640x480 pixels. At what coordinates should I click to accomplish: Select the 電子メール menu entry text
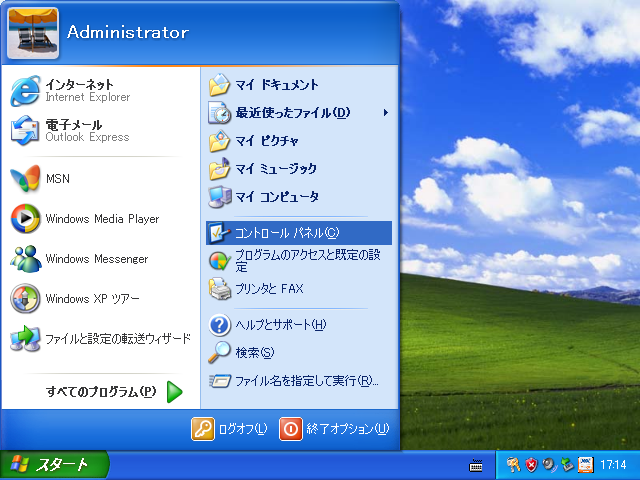[x=74, y=124]
